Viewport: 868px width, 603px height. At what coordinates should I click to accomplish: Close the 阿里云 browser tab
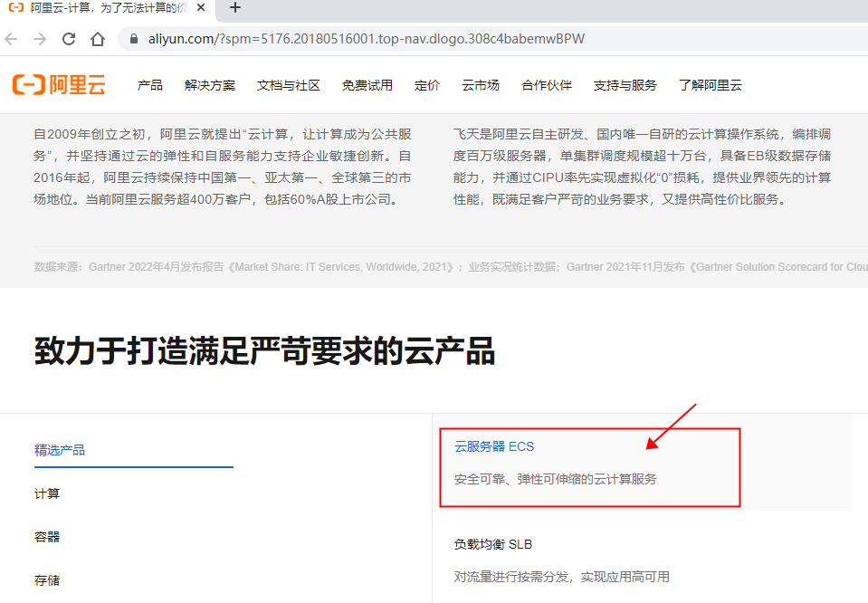point(201,8)
